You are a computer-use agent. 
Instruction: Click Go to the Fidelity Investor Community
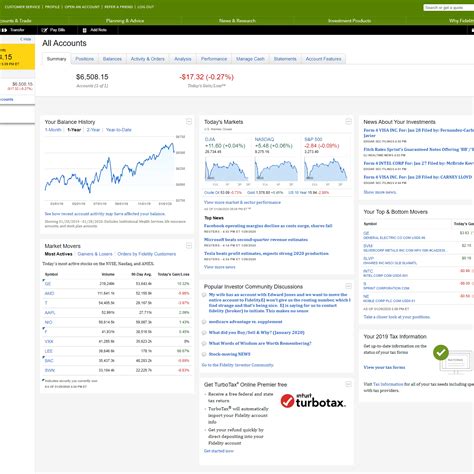point(237,365)
